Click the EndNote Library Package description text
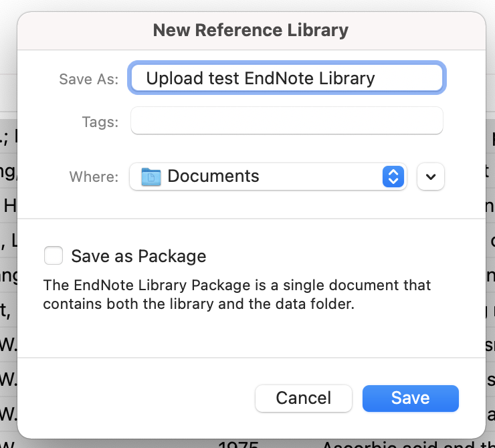Viewport: 495px width, 448px height. (237, 286)
